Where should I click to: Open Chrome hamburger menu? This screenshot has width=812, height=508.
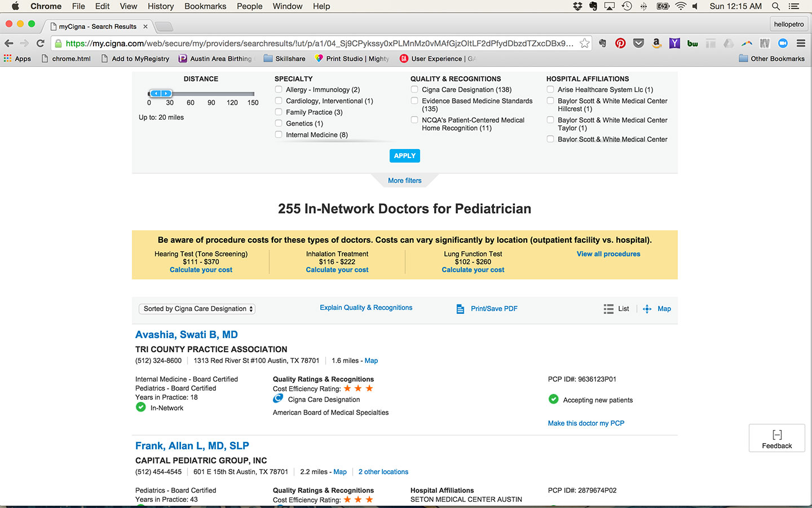pyautogui.click(x=801, y=43)
